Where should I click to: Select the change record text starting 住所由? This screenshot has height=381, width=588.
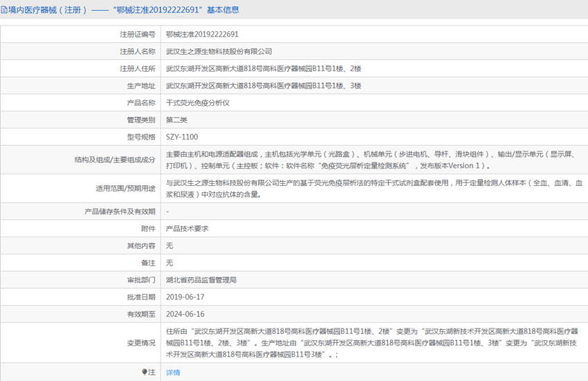point(372,343)
